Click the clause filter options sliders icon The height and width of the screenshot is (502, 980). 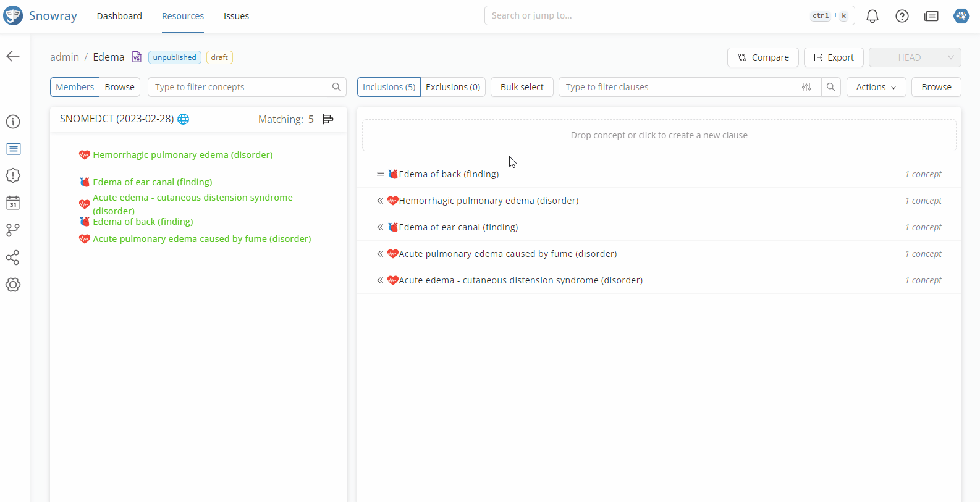point(806,87)
